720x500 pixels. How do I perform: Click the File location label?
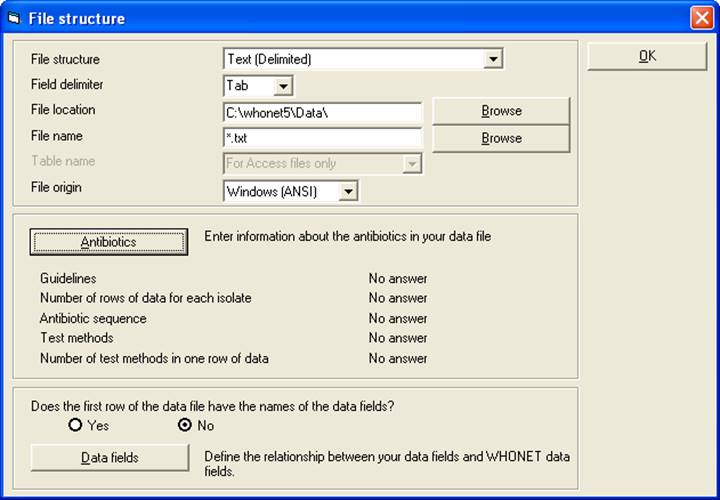[x=63, y=110]
